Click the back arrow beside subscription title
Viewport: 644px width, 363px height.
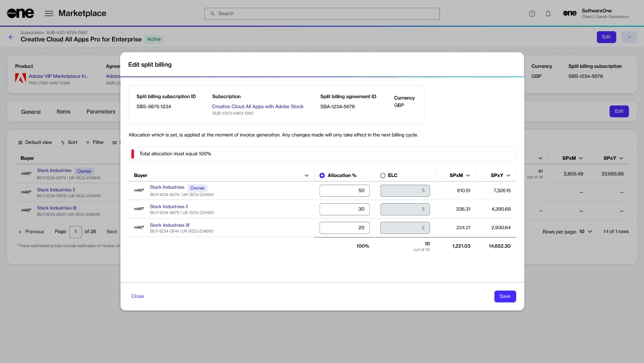tap(11, 37)
